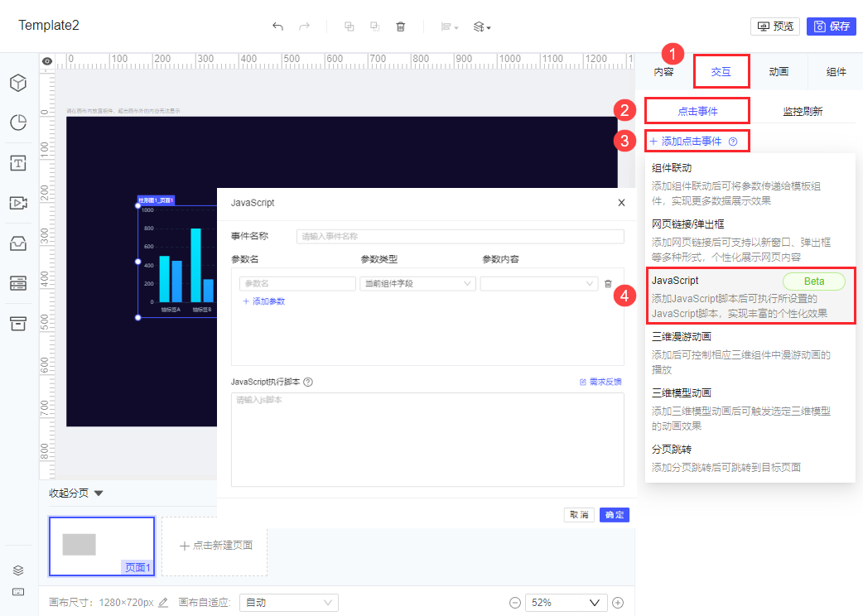Click the Template2 title
The height and width of the screenshot is (616, 863).
coord(49,26)
